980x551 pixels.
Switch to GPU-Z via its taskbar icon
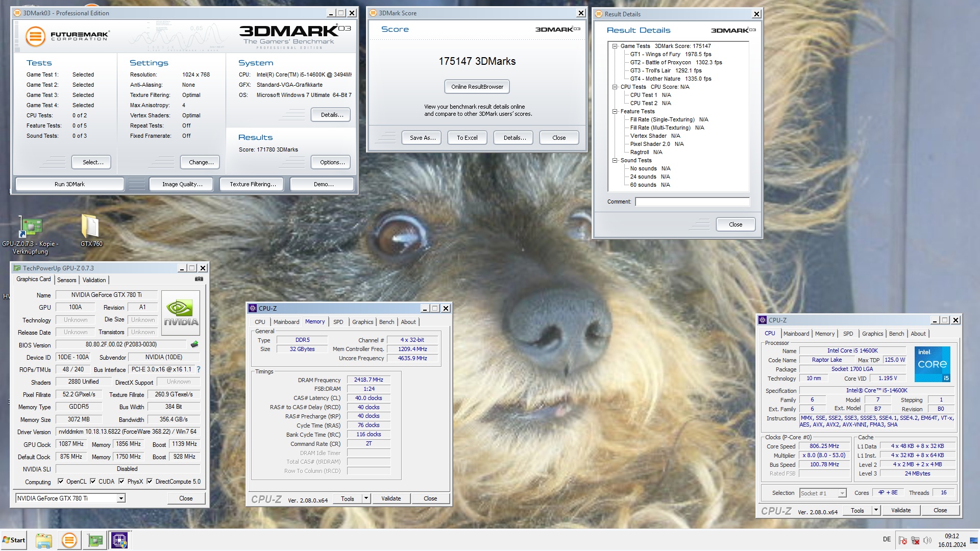[94, 540]
